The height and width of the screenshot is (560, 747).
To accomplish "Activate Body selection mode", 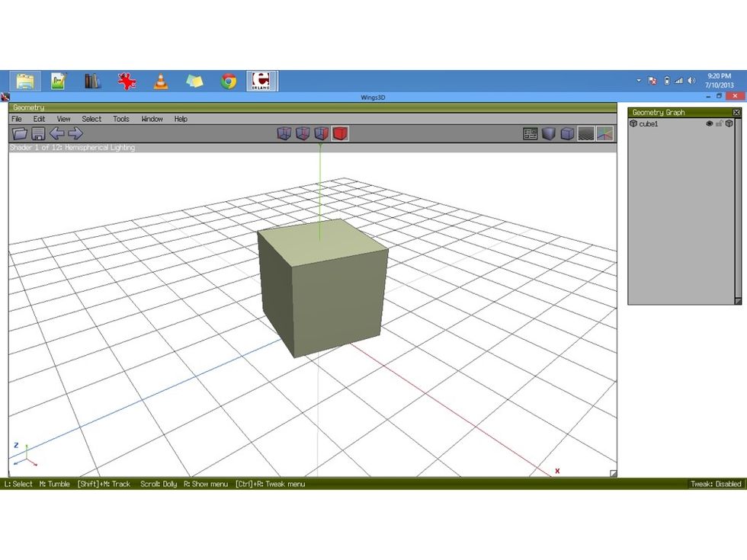I will 340,133.
